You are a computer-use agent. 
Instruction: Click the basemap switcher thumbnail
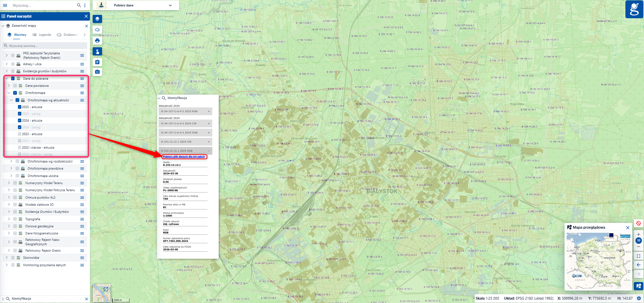pos(101,293)
